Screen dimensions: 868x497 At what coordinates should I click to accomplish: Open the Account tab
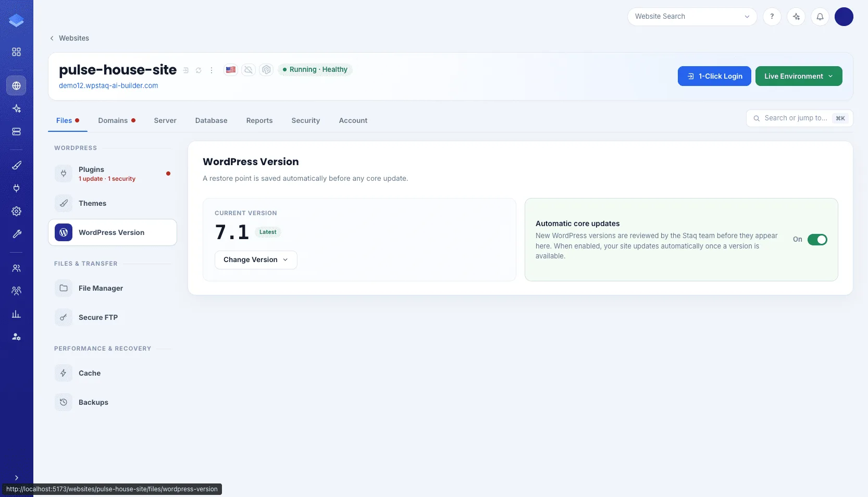[x=353, y=120]
